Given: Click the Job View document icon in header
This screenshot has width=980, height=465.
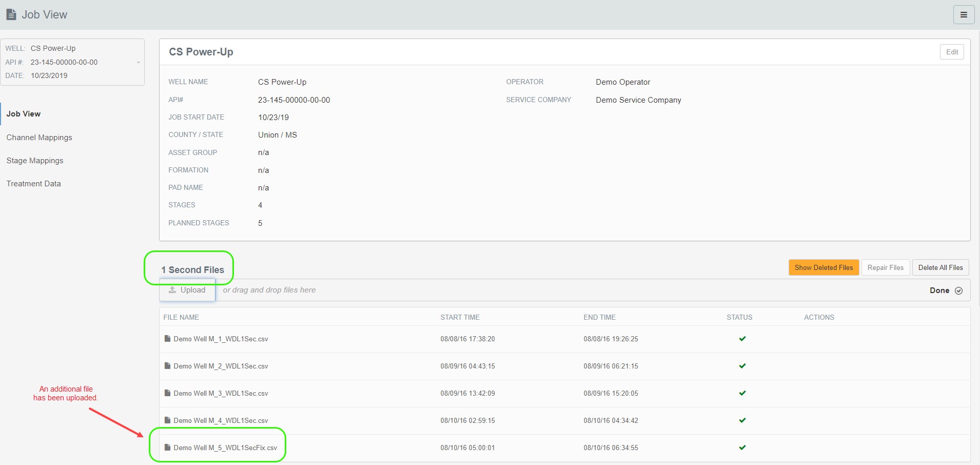Looking at the screenshot, I should tap(11, 15).
